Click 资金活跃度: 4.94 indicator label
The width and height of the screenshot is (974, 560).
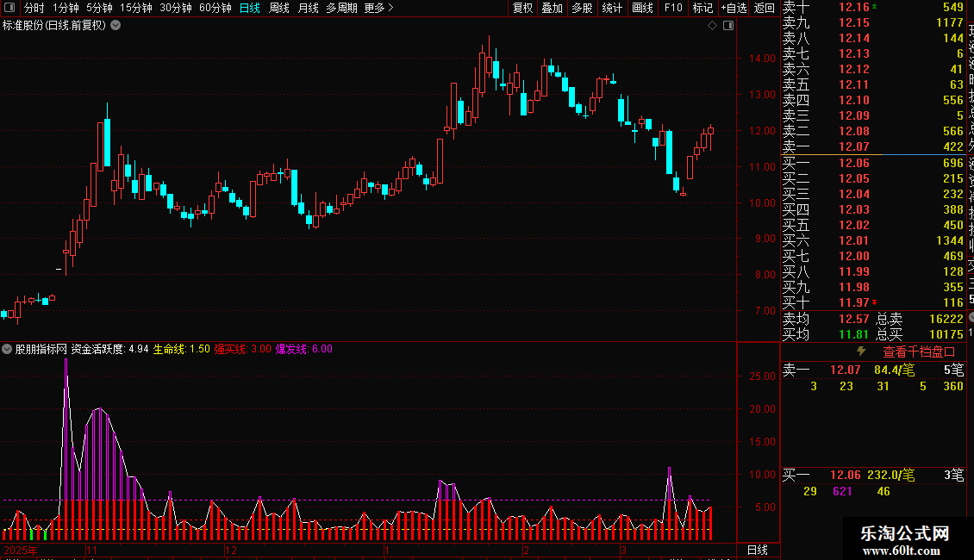(x=110, y=349)
